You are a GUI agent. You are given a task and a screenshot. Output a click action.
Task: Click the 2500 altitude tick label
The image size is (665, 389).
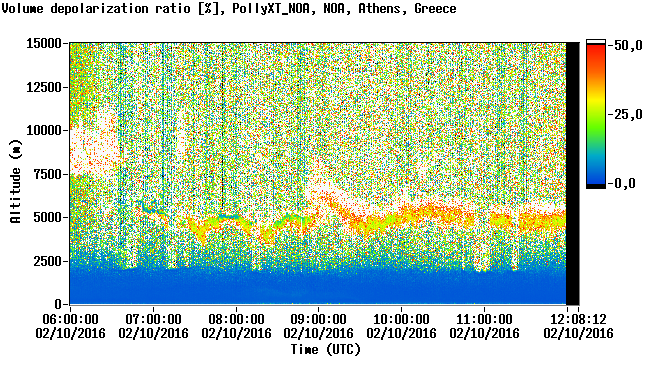coord(48,261)
